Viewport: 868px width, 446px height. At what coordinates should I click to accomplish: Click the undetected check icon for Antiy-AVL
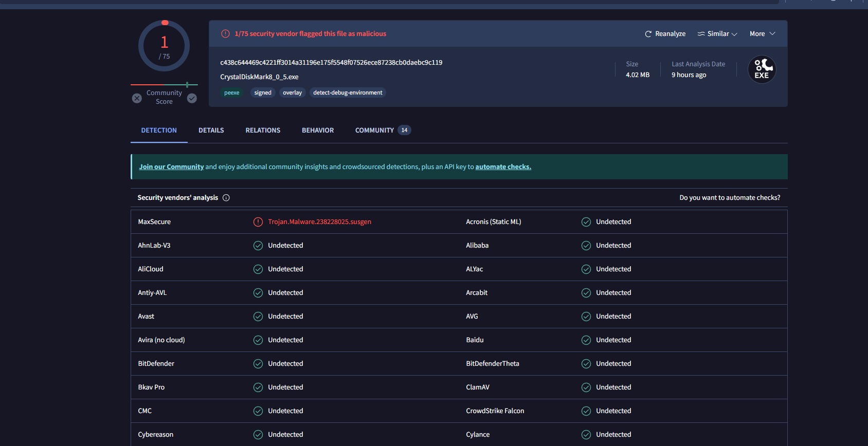pyautogui.click(x=258, y=293)
